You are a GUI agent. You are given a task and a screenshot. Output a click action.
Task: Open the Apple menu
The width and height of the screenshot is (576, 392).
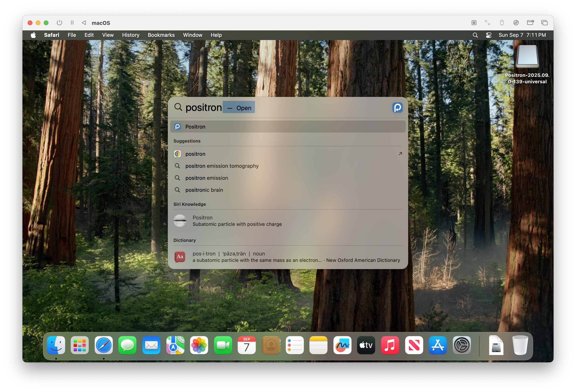pos(33,35)
